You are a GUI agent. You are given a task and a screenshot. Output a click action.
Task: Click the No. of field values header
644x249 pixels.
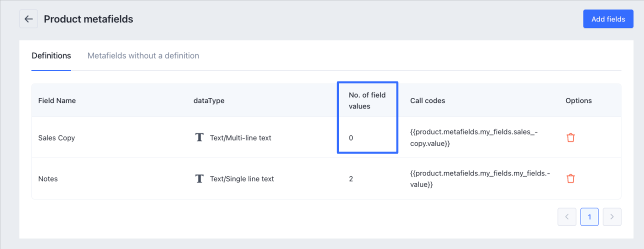[367, 101]
